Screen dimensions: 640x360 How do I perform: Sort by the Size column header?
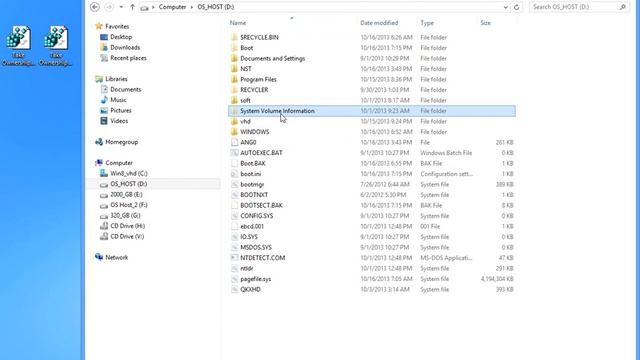coord(485,23)
